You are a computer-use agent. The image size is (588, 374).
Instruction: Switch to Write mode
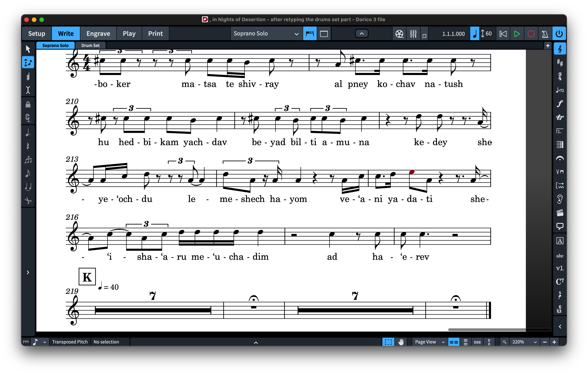coord(66,34)
